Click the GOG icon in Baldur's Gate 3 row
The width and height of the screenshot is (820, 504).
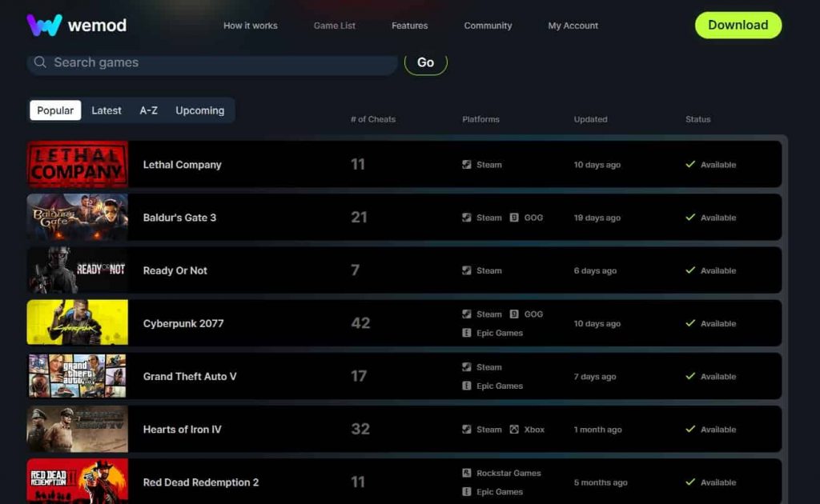(x=514, y=218)
